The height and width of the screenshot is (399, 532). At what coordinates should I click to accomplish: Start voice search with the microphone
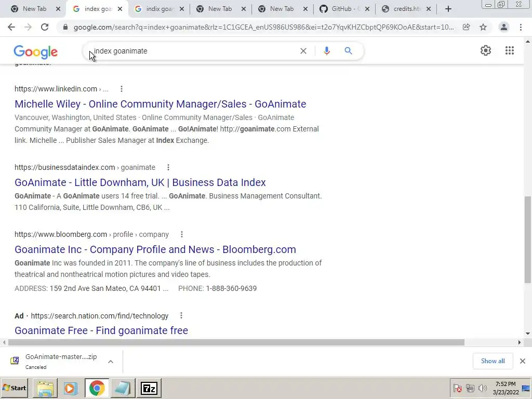click(x=327, y=51)
